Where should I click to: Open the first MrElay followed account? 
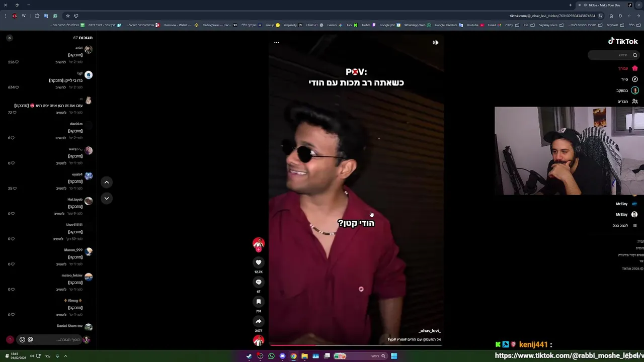(626, 204)
